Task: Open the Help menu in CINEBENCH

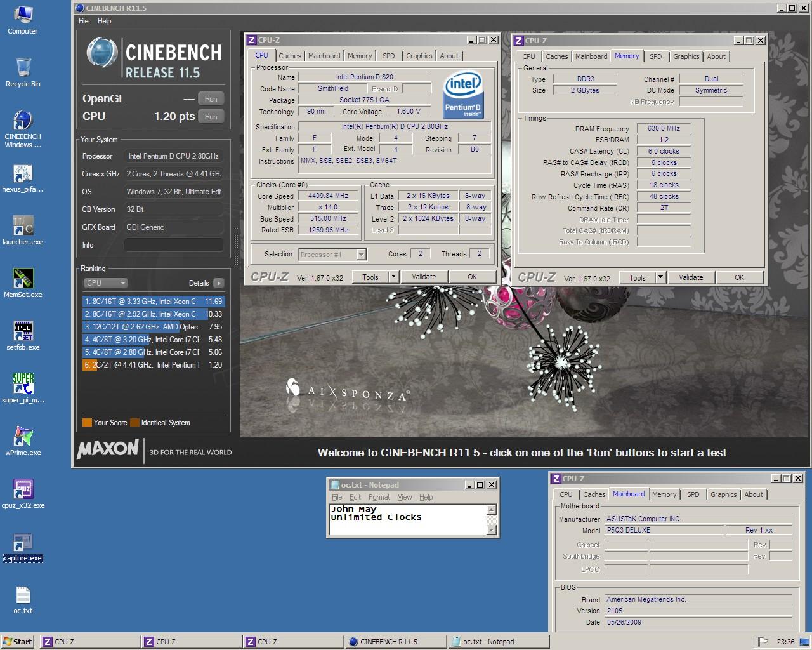Action: 105,21
